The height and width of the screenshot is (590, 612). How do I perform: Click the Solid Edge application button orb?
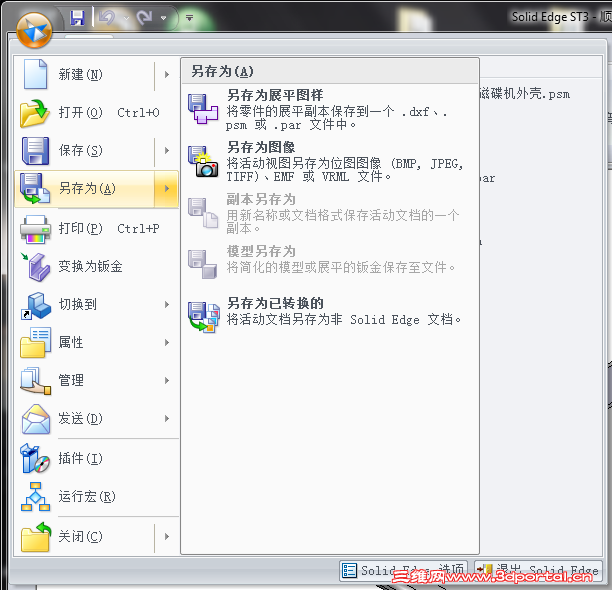pyautogui.click(x=34, y=30)
